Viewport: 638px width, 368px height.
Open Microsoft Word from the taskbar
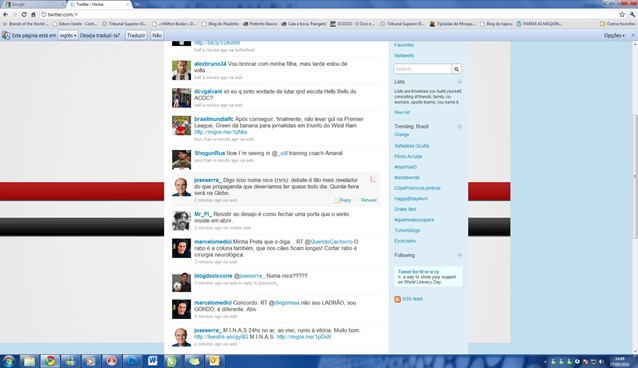pos(153,361)
